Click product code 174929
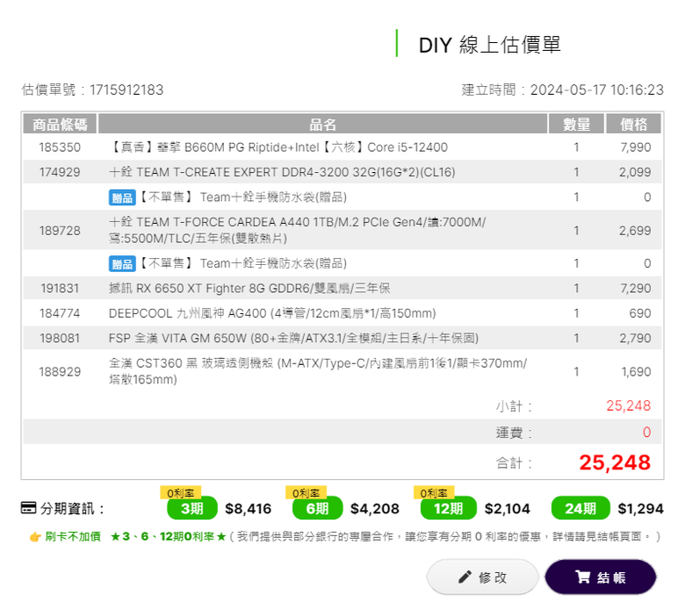 60,172
